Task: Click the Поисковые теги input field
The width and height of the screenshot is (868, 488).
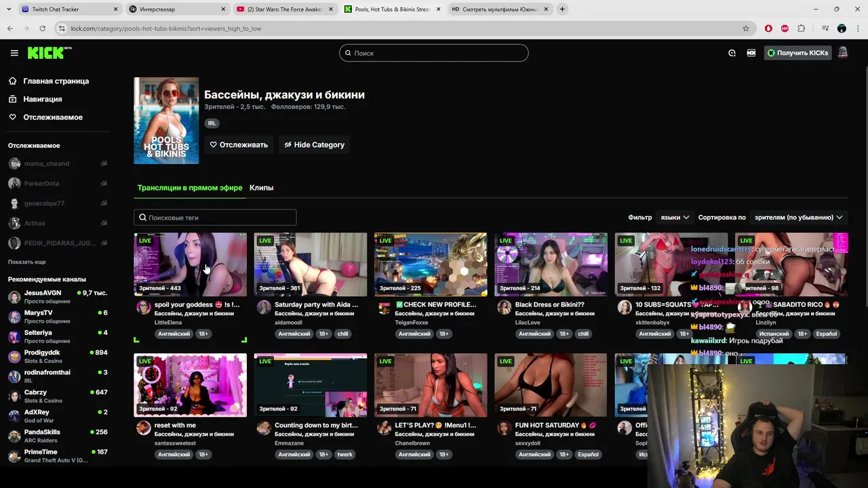Action: point(215,218)
